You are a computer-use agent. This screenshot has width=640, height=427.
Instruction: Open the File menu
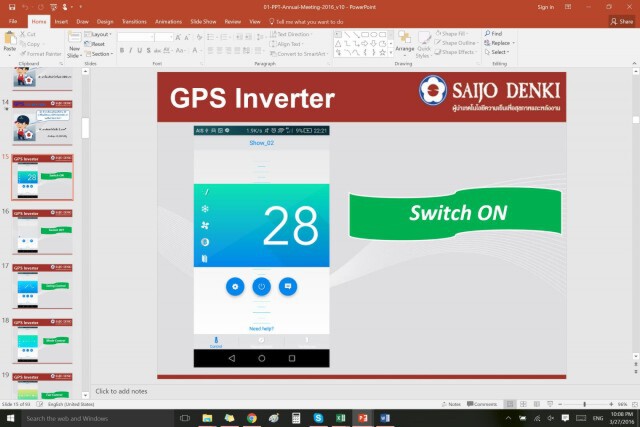[13, 22]
